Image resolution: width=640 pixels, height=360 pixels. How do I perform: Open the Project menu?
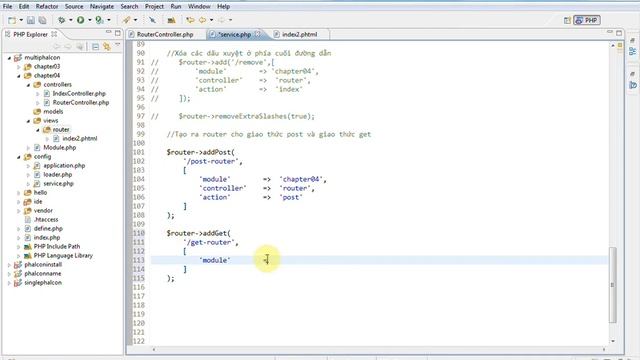coord(154,7)
